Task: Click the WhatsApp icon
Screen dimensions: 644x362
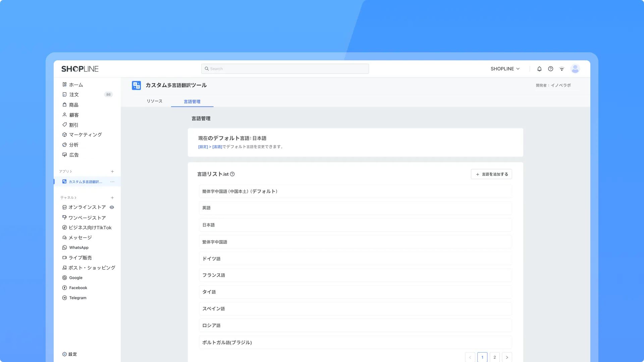Action: pos(64,248)
